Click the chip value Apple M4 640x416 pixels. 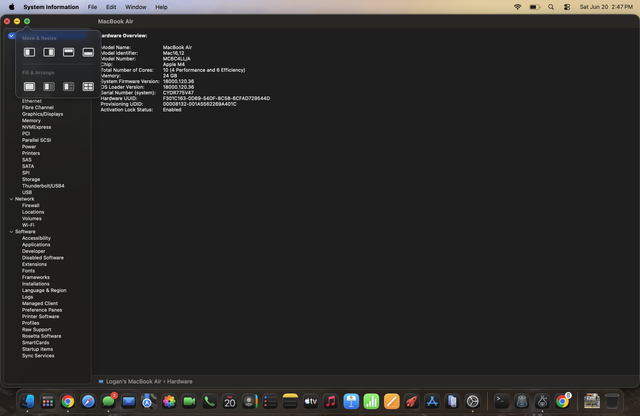173,64
